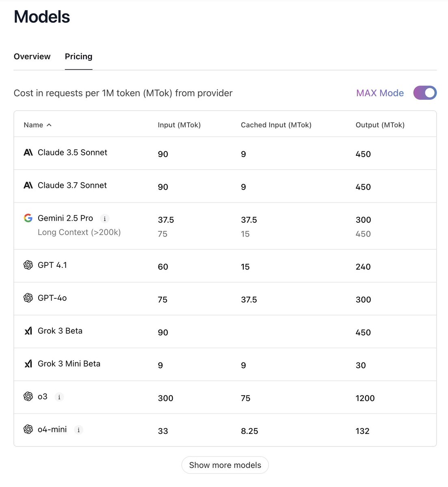Click the Anthropic logo next to Claude 3.7 Sonnet

point(28,185)
